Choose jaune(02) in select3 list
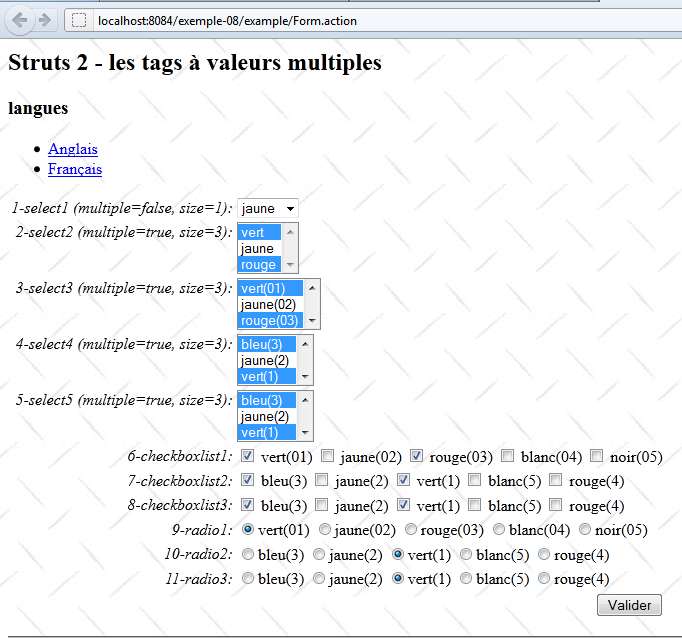Screen dimensions: 682x638 (x=268, y=304)
